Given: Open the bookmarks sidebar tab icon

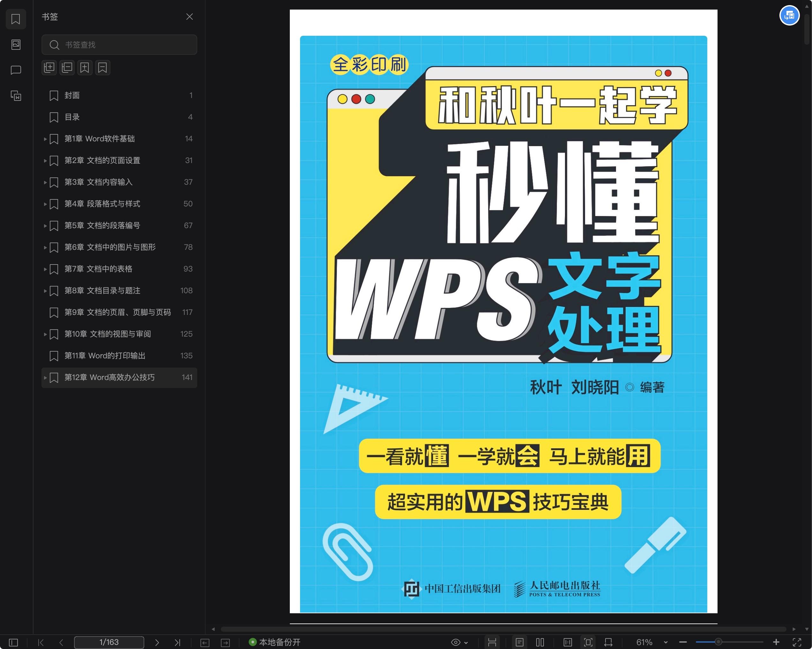Looking at the screenshot, I should (16, 19).
